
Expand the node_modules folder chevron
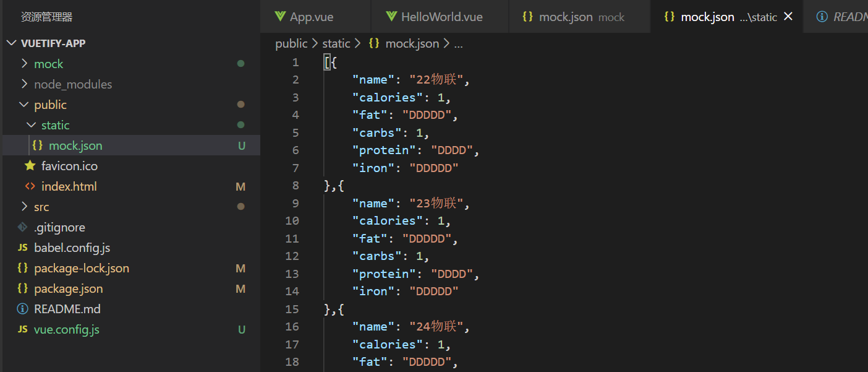24,84
